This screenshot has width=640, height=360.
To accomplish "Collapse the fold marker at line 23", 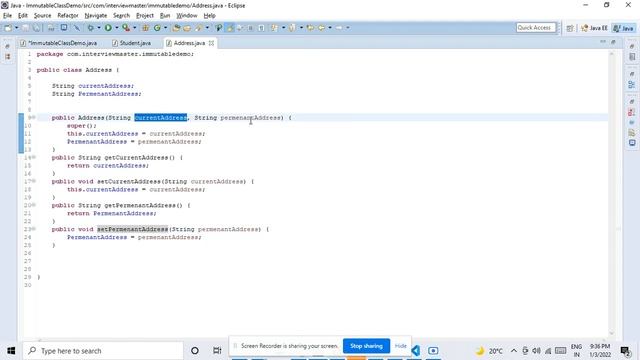I will point(34,229).
